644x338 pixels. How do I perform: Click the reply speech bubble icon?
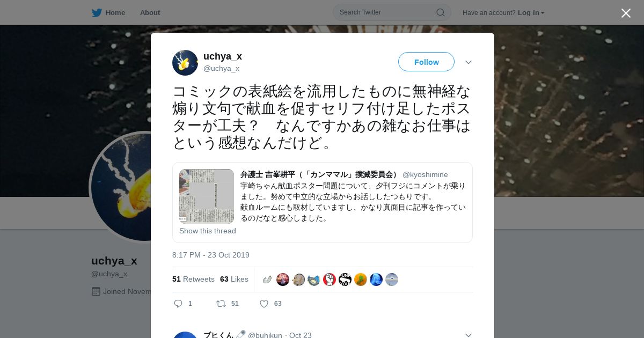(x=178, y=304)
